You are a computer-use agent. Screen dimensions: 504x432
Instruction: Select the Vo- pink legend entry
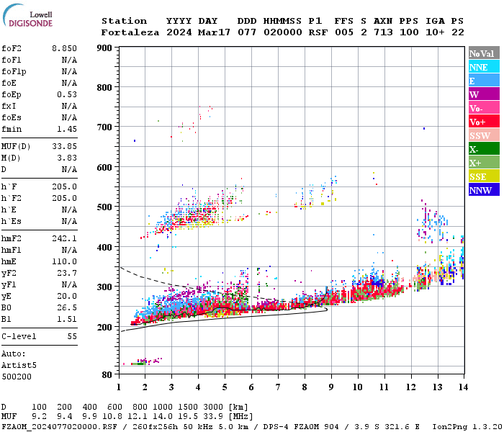[x=484, y=108]
